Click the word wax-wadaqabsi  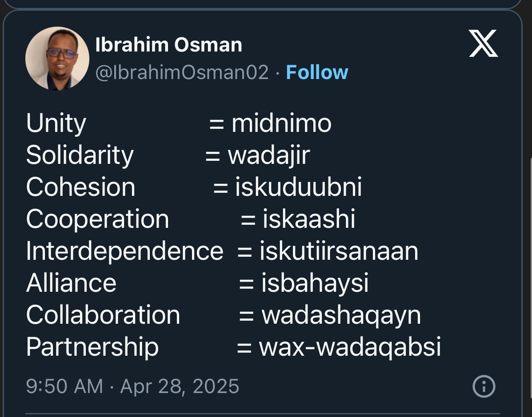point(350,347)
